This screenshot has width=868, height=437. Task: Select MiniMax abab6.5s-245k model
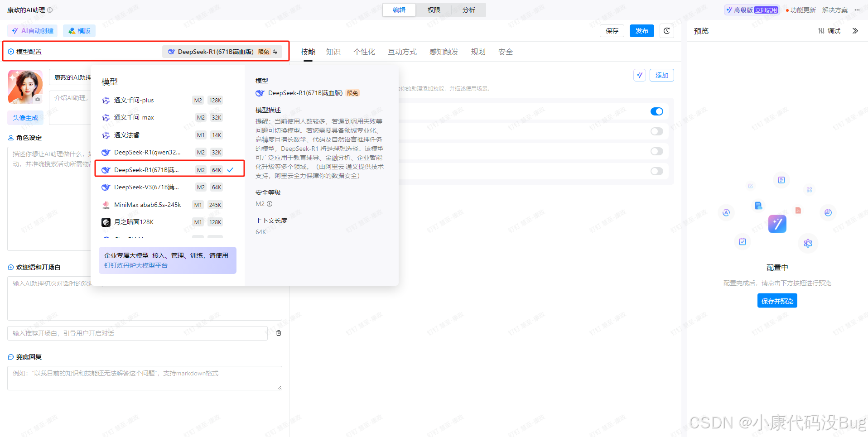coord(168,205)
